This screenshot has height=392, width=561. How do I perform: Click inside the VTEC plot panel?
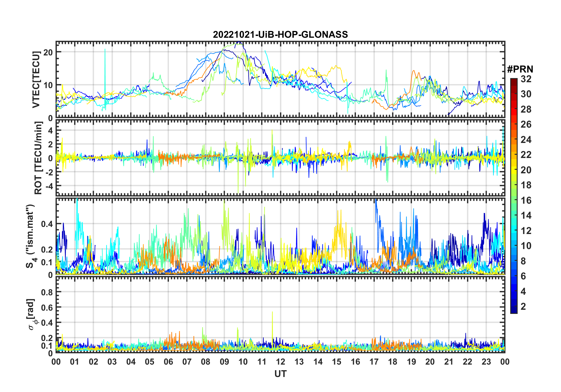[x=280, y=80]
